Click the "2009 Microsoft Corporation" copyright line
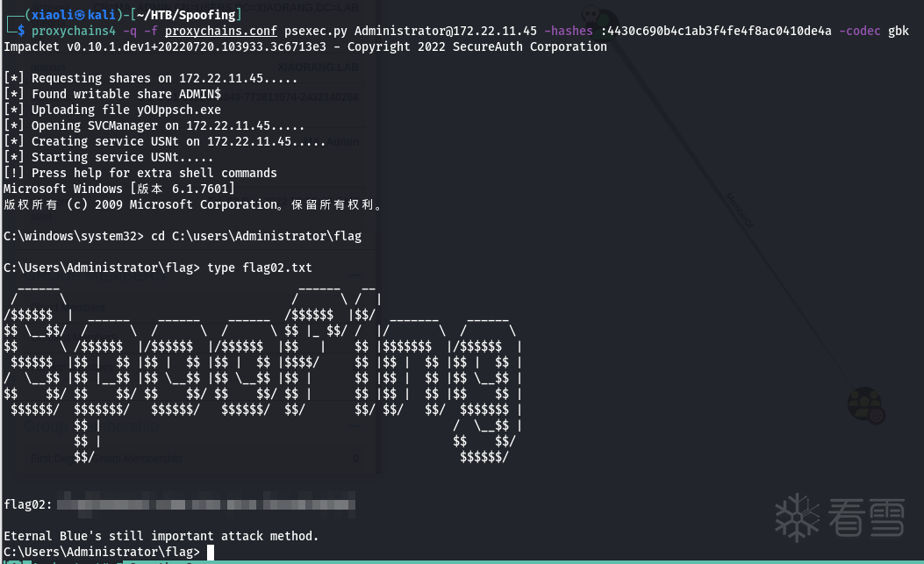The image size is (924, 564). [x=193, y=204]
